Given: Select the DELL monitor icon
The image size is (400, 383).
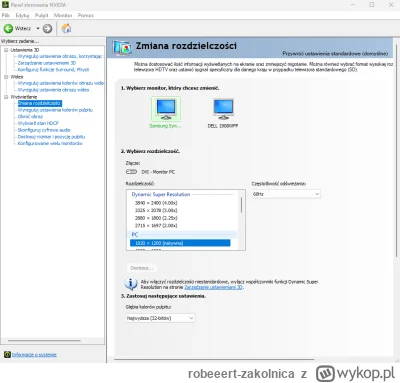Looking at the screenshot, I should (223, 109).
